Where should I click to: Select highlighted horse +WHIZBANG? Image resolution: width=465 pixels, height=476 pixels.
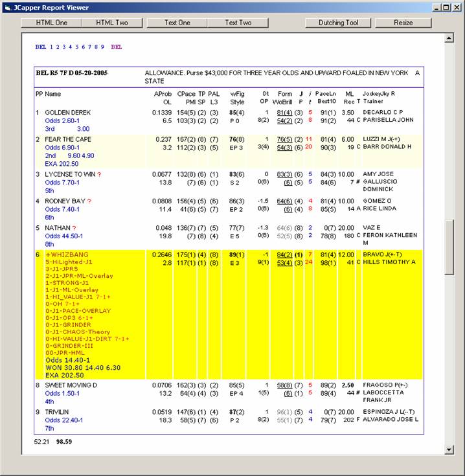pyautogui.click(x=67, y=255)
